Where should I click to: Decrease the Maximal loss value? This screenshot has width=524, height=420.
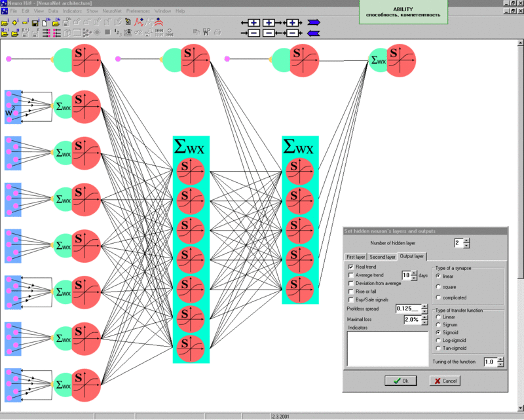(x=424, y=322)
